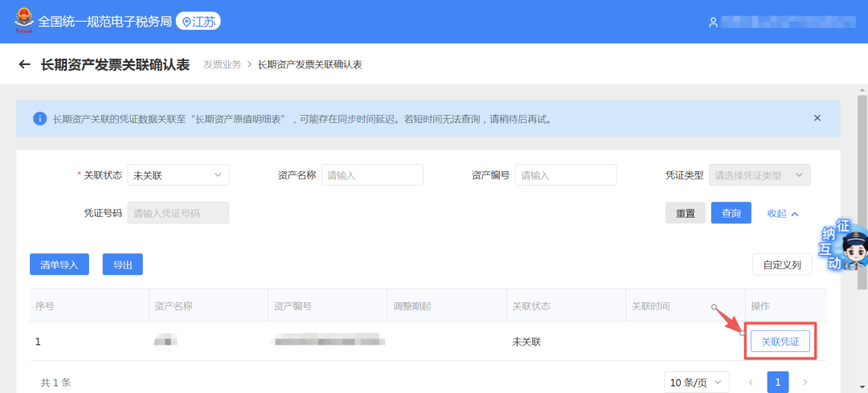The width and height of the screenshot is (868, 393).
Task: Collapse the filters with 收起
Action: coord(783,213)
